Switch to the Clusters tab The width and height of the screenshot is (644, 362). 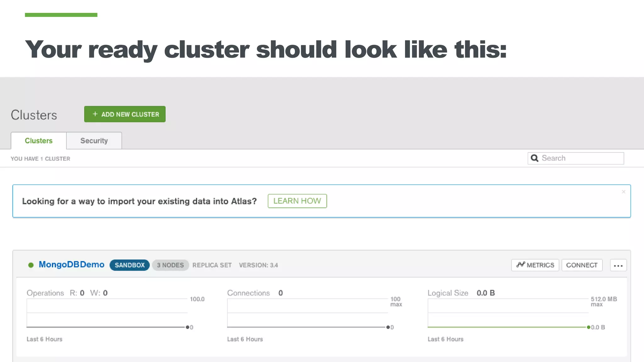[39, 140]
